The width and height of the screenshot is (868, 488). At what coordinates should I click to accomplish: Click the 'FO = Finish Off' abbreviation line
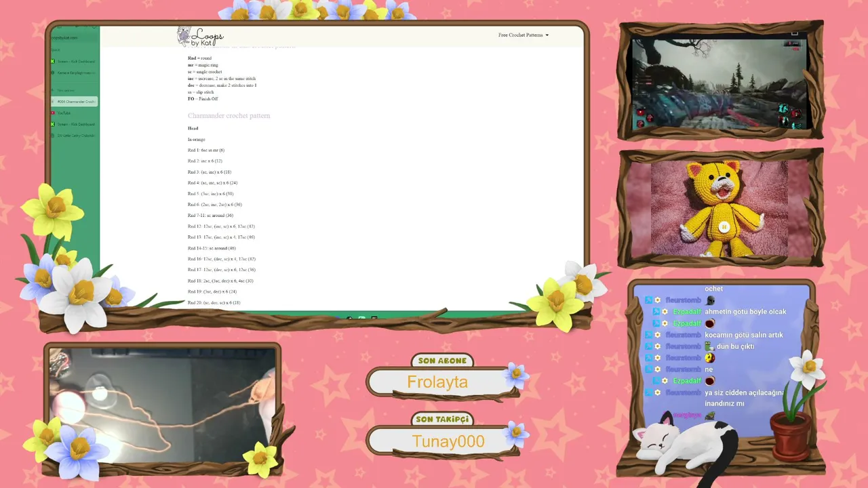click(203, 99)
